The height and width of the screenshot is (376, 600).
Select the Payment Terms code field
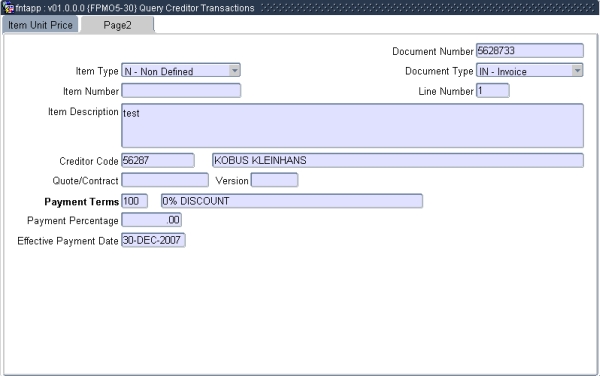(134, 201)
